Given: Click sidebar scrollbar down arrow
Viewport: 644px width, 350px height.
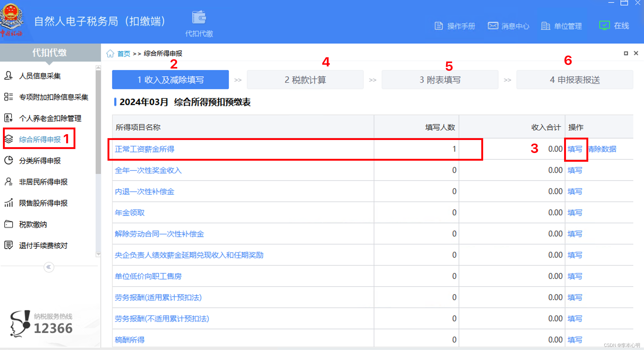Looking at the screenshot, I should pyautogui.click(x=98, y=255).
